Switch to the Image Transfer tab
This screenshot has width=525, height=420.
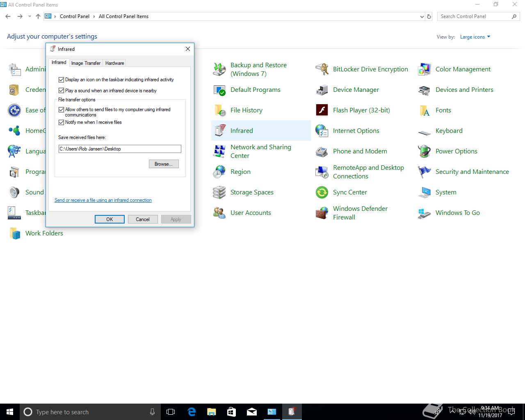[x=86, y=63]
